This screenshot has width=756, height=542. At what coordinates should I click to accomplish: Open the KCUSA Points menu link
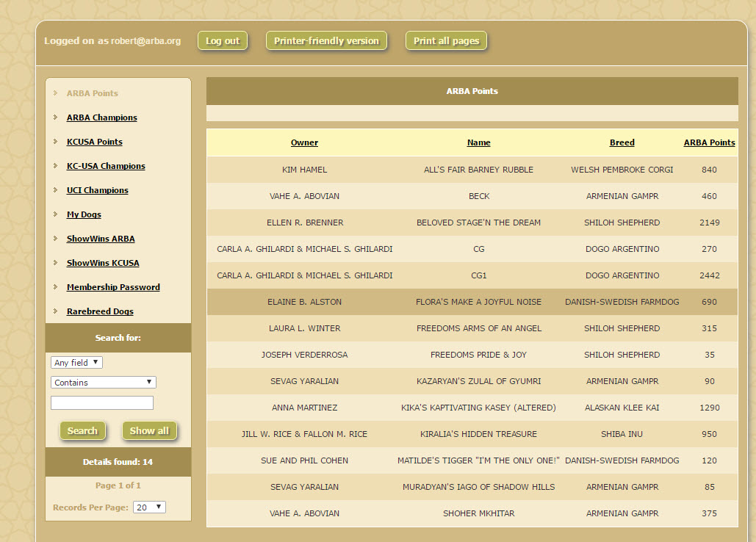click(x=94, y=142)
